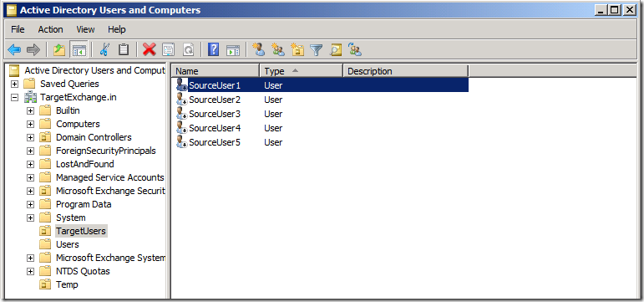Select the Temp OU in tree
This screenshot has height=302, width=644.
tap(67, 284)
